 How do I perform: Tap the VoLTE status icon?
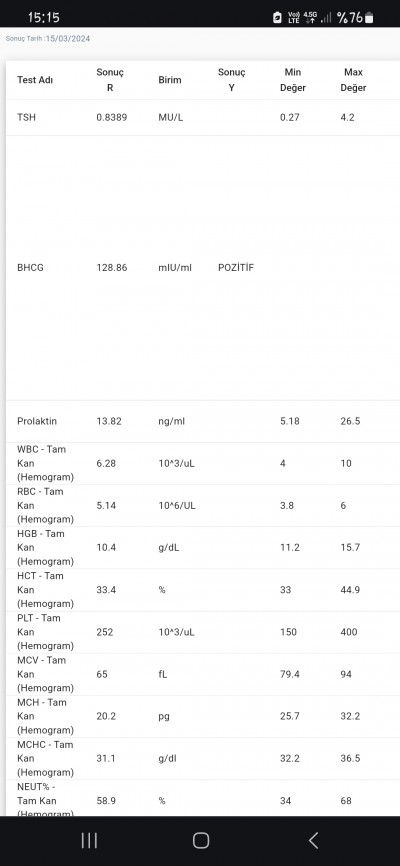pos(293,18)
